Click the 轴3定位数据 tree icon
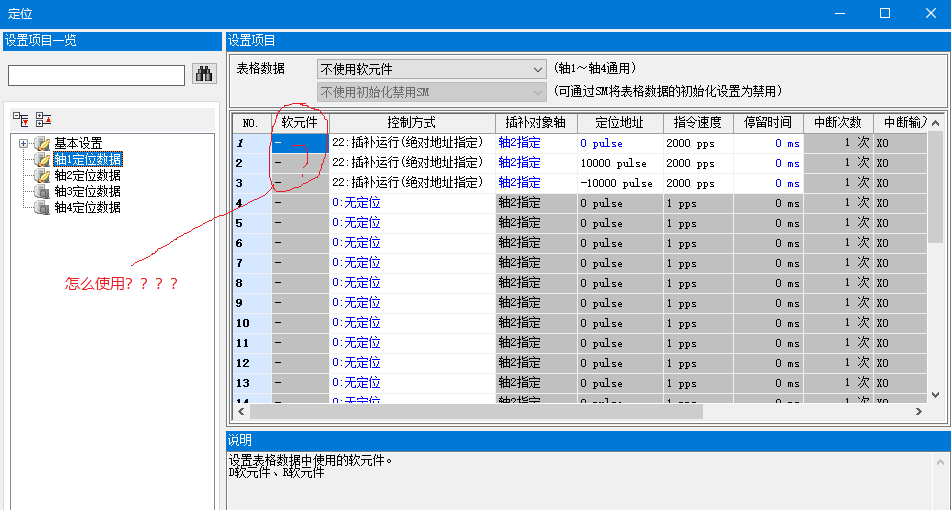 pos(41,192)
